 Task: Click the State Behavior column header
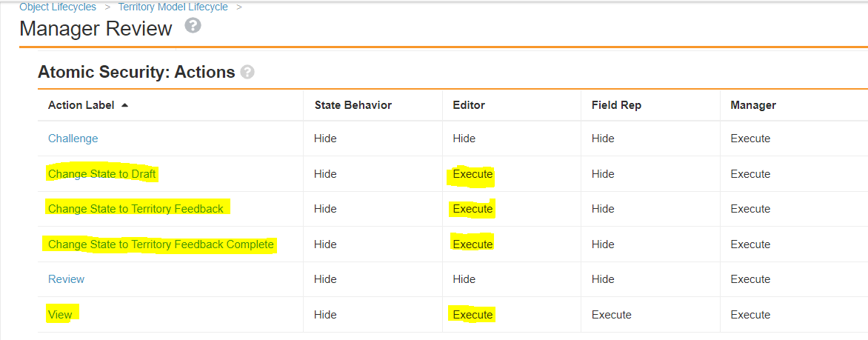pos(353,105)
